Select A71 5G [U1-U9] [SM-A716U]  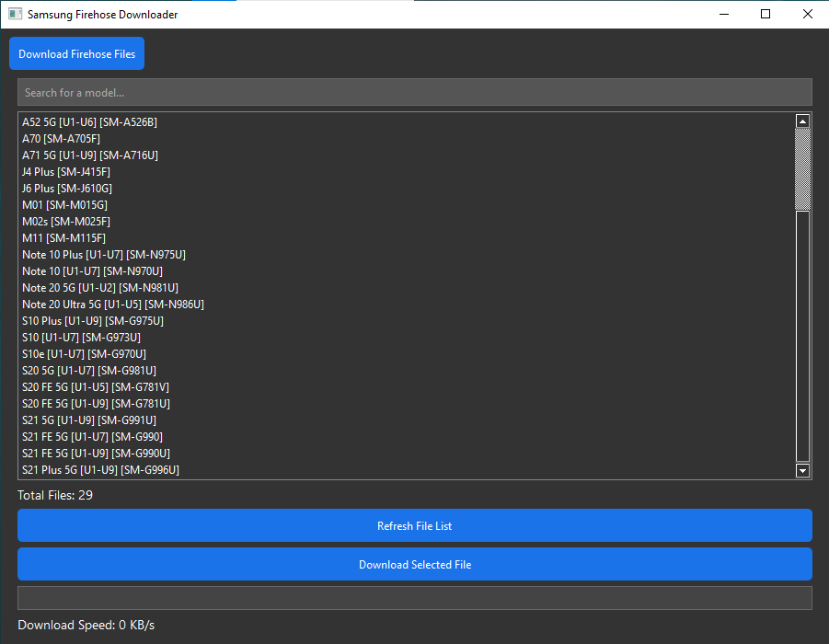407,155
